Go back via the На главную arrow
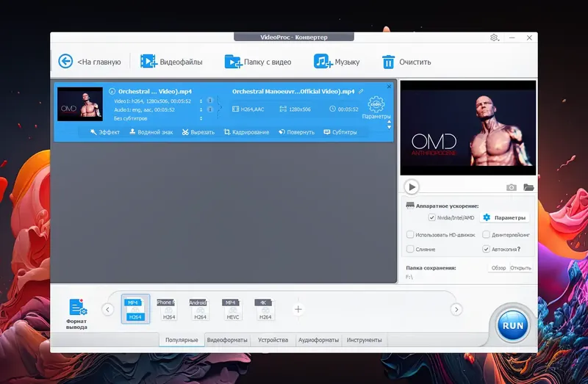This screenshot has height=384, width=588. click(x=65, y=61)
